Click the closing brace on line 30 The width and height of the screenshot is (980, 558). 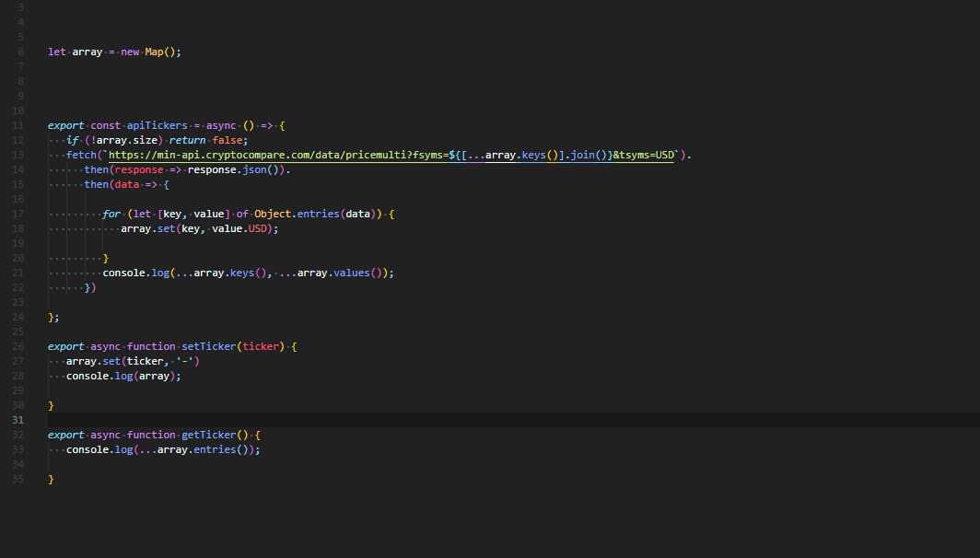[x=52, y=405]
